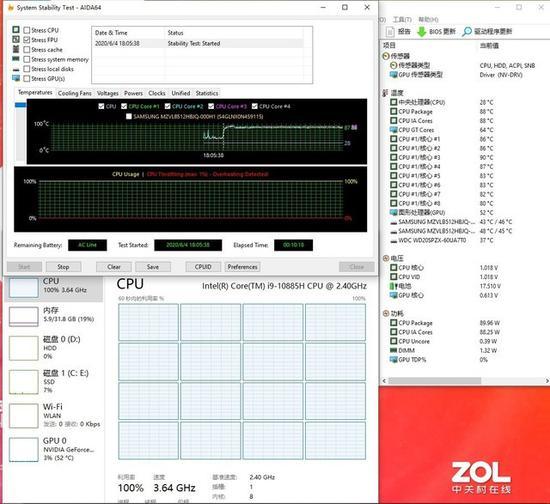Select the CPU Package temperature row icon
550x504 pixels.
point(394,112)
